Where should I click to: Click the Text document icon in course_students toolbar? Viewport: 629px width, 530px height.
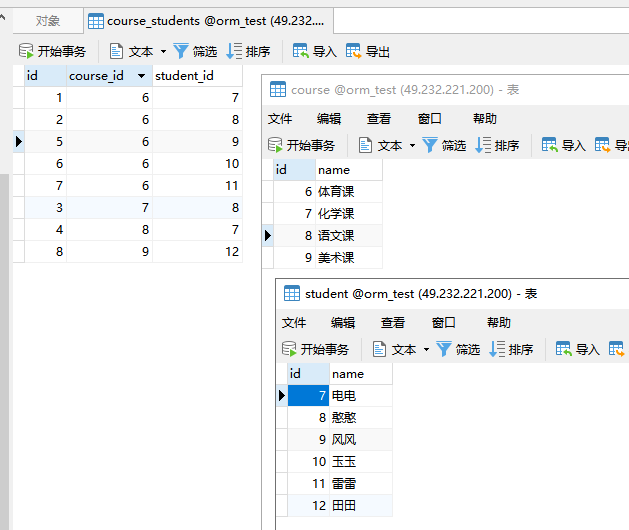coord(116,51)
